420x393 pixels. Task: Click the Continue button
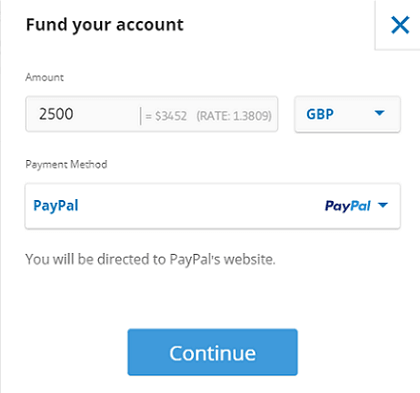[x=212, y=352]
